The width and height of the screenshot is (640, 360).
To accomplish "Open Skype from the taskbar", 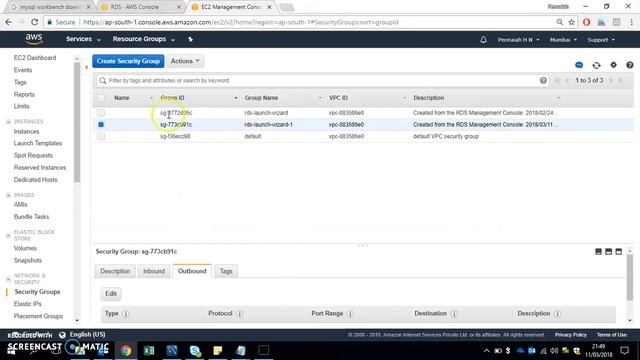I will [x=195, y=350].
